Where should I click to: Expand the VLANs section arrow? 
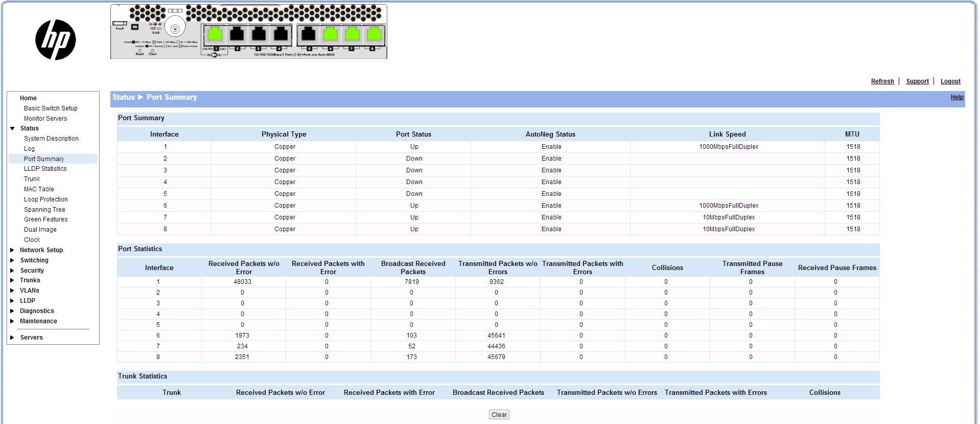[x=12, y=291]
